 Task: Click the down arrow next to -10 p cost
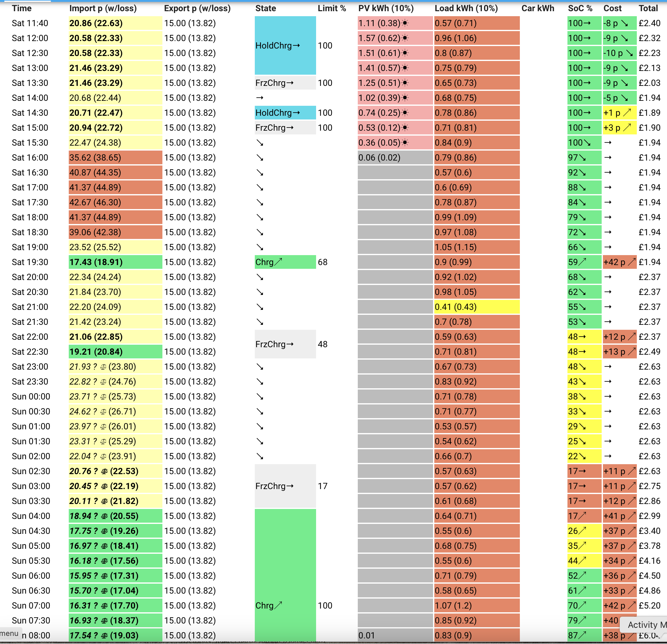point(629,54)
